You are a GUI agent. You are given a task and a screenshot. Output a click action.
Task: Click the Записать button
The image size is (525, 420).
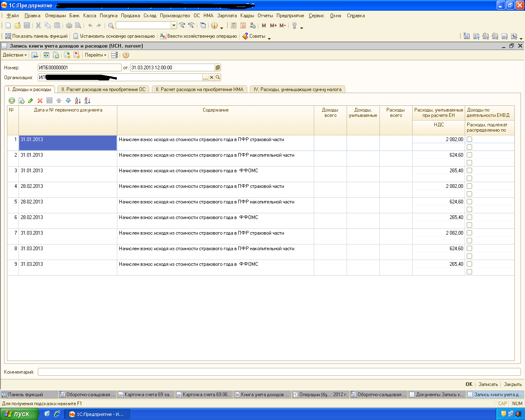click(x=488, y=384)
